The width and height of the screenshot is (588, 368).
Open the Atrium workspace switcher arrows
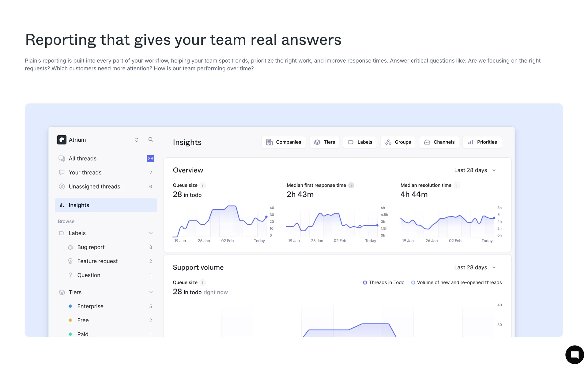[x=137, y=140]
